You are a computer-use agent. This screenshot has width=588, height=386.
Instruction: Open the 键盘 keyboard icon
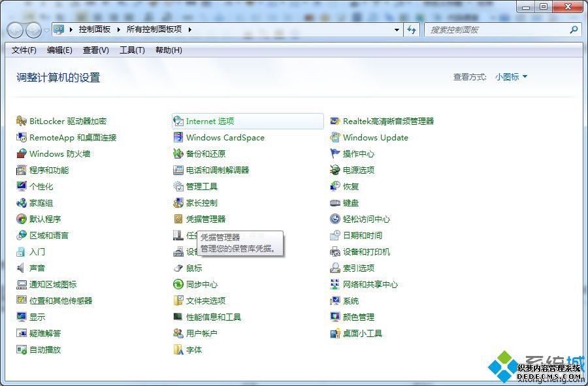coord(335,202)
